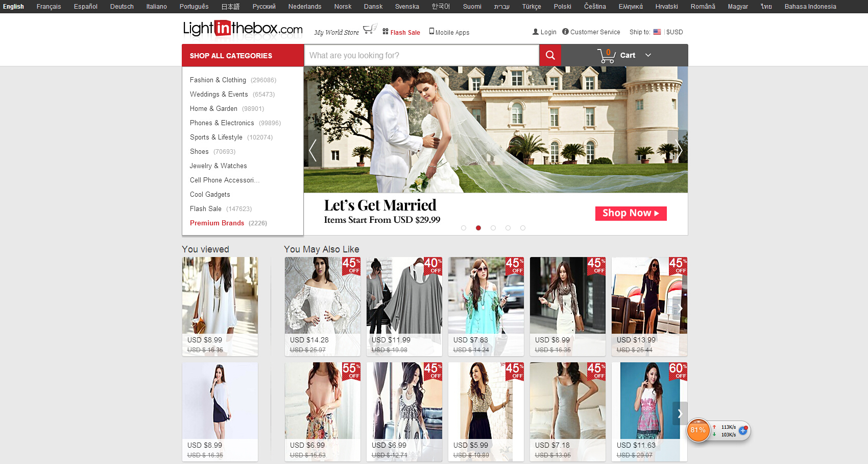The height and width of the screenshot is (464, 868).
Task: Show previous banner with left arrow
Action: pos(312,150)
